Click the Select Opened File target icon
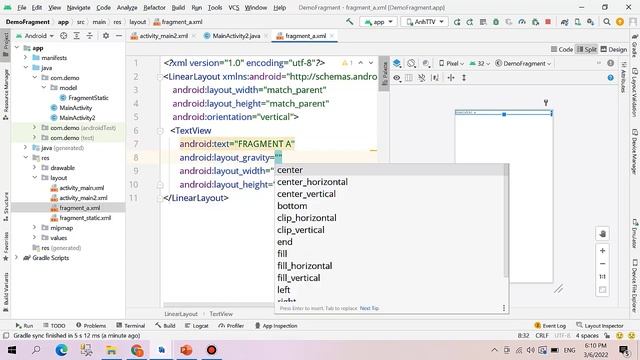The image size is (640, 360). (64, 36)
